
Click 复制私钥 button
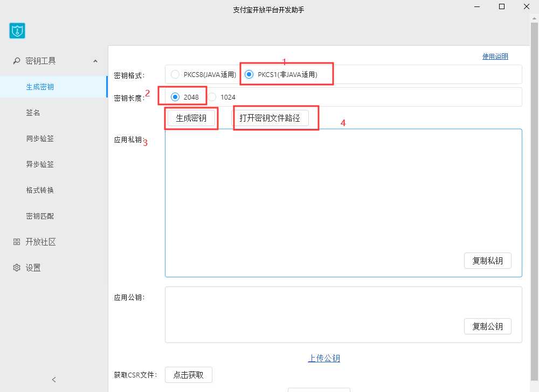[487, 261]
